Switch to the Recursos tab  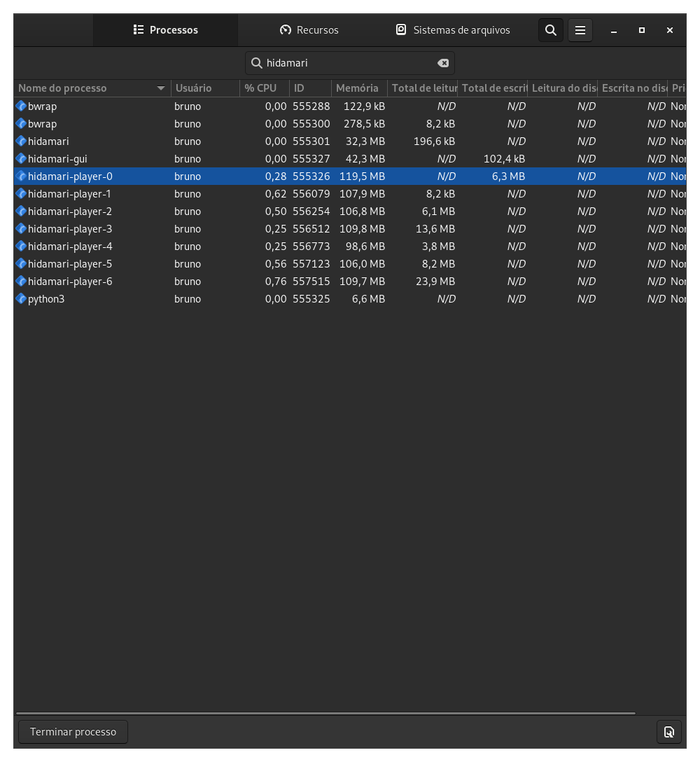[x=311, y=30]
